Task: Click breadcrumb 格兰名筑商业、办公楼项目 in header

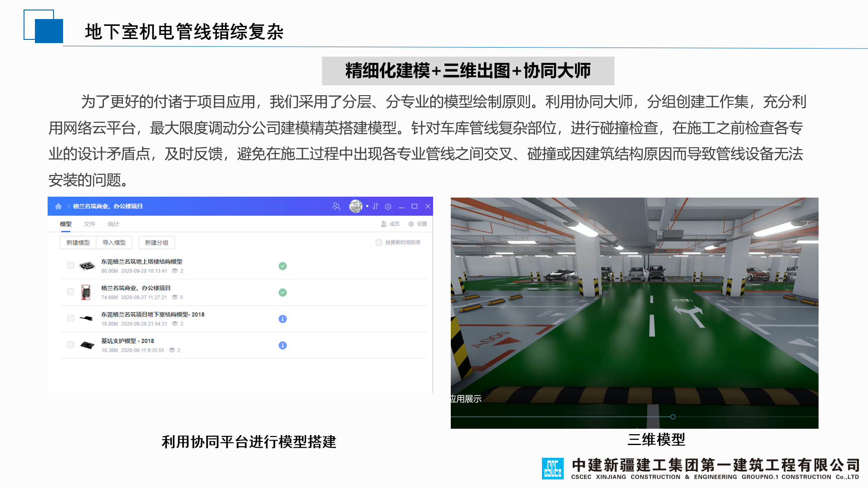Action: 108,206
